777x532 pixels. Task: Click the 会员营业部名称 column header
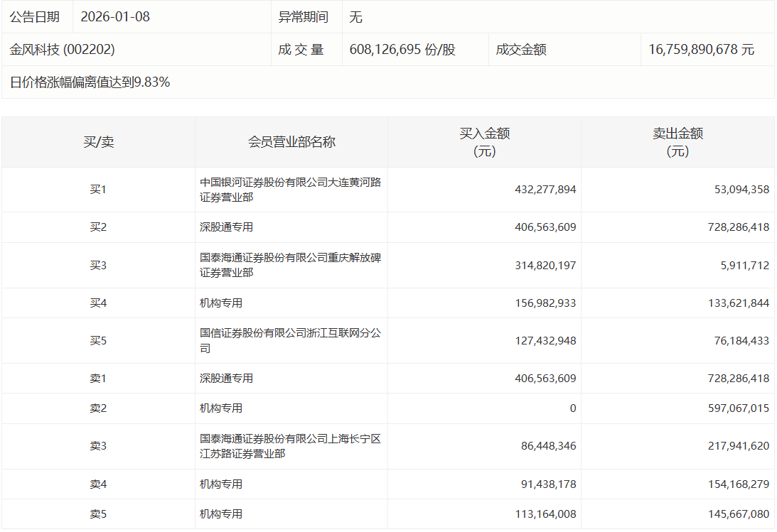[291, 142]
